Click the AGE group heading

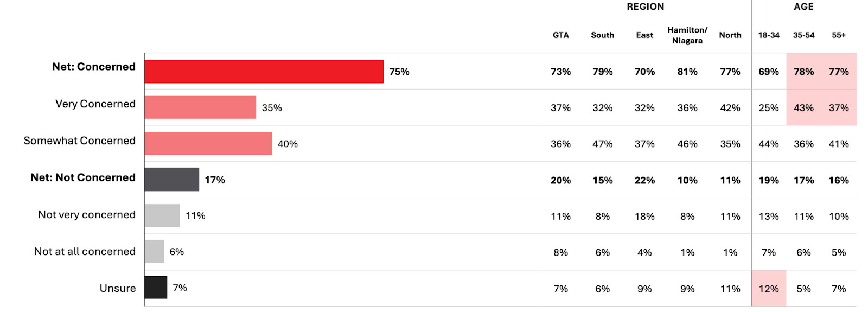click(803, 7)
